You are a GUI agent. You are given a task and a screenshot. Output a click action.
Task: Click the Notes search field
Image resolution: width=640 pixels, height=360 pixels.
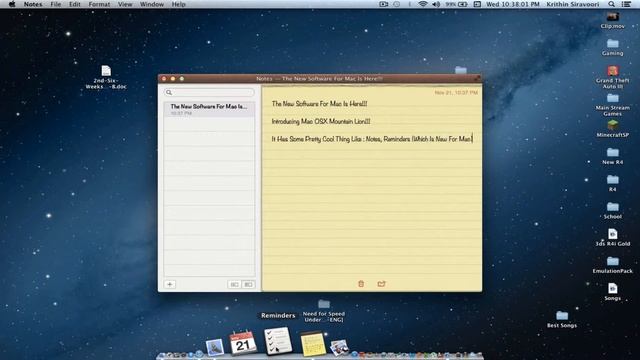[x=209, y=92]
